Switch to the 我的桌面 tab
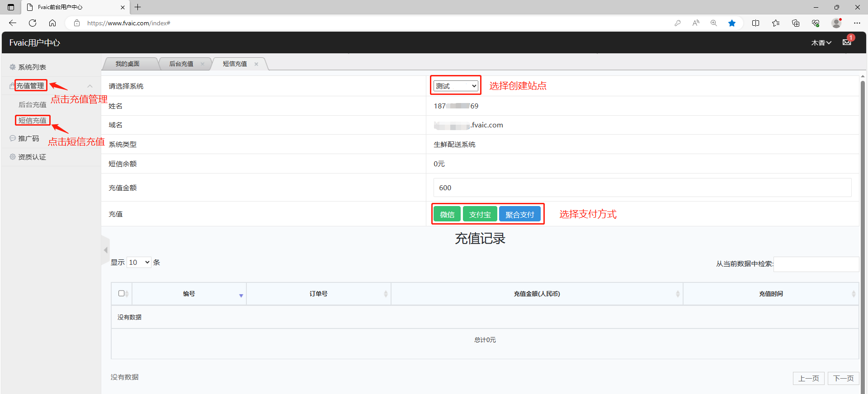The image size is (868, 394). click(127, 64)
